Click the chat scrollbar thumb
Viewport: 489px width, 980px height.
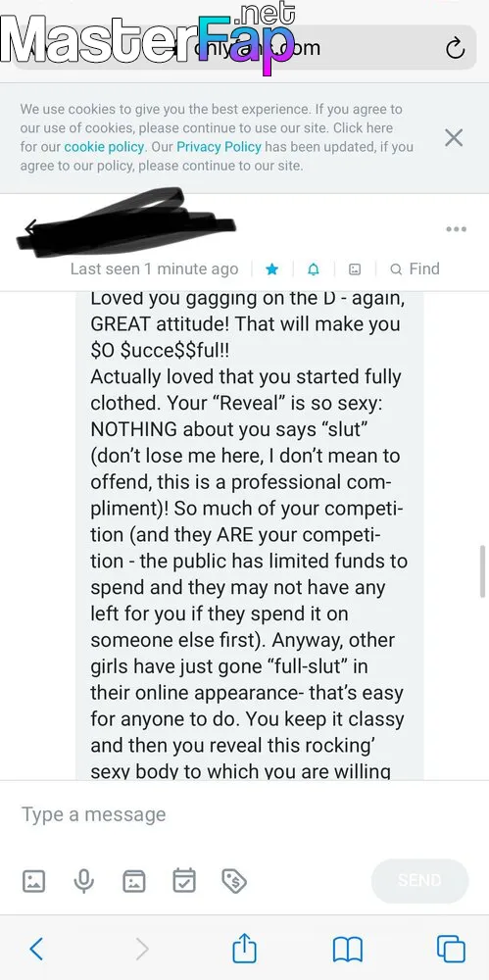[482, 570]
